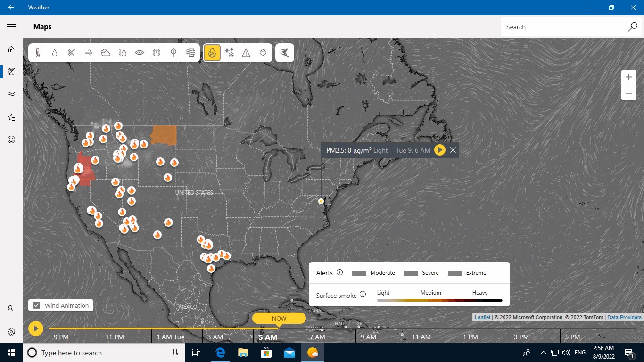Screen dimensions: 644x362
Task: Open the Alerts info tooltip
Action: tap(340, 272)
